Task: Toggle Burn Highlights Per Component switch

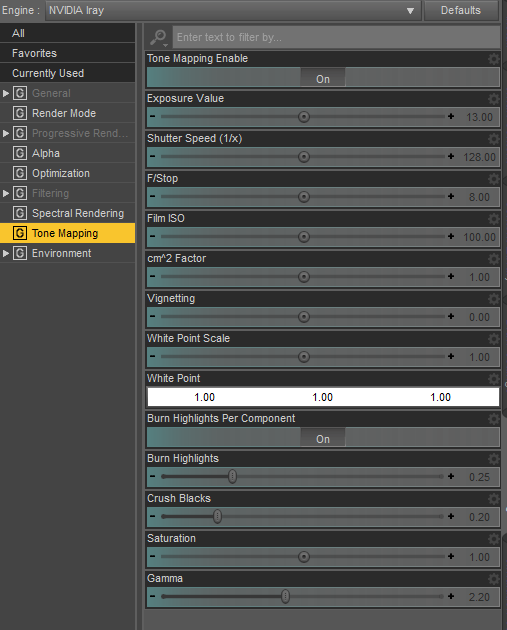Action: (323, 437)
